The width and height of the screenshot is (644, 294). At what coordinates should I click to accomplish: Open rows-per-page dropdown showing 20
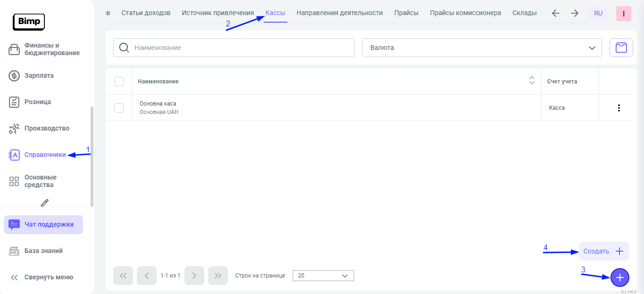[x=323, y=276]
